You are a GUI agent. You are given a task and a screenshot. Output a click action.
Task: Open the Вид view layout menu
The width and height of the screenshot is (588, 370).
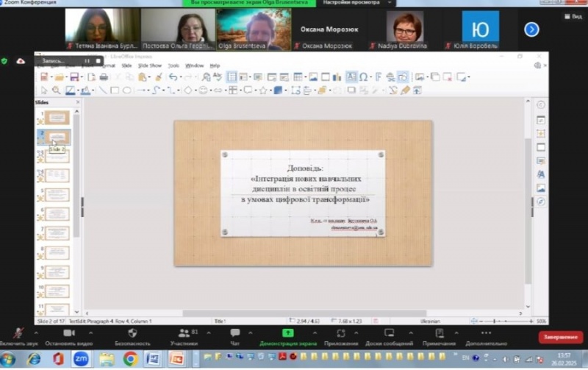click(x=573, y=16)
